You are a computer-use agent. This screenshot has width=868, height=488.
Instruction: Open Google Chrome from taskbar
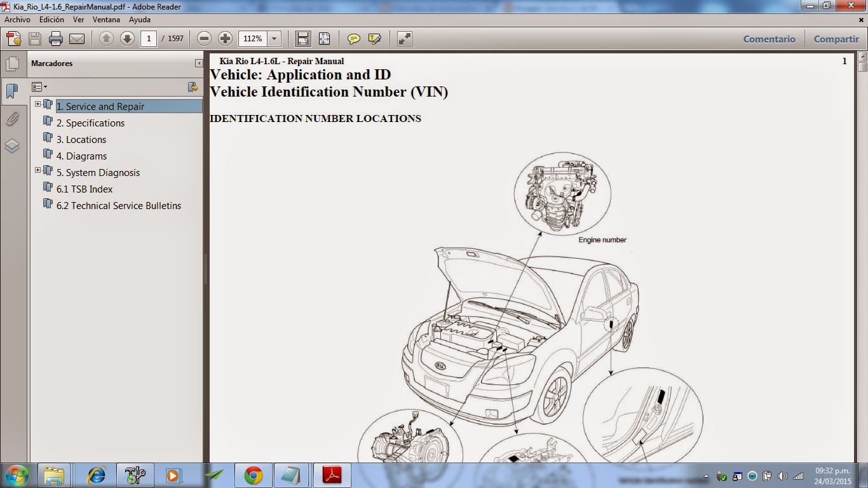pyautogui.click(x=253, y=475)
